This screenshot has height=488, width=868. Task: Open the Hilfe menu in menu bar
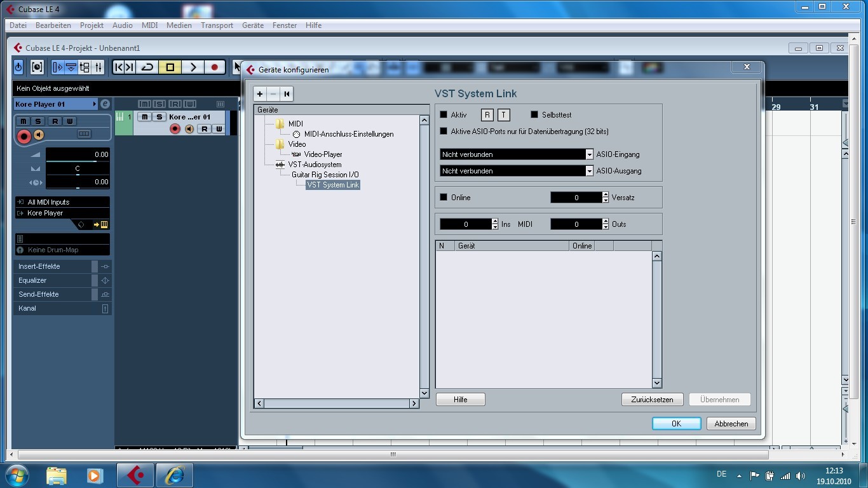pos(313,25)
